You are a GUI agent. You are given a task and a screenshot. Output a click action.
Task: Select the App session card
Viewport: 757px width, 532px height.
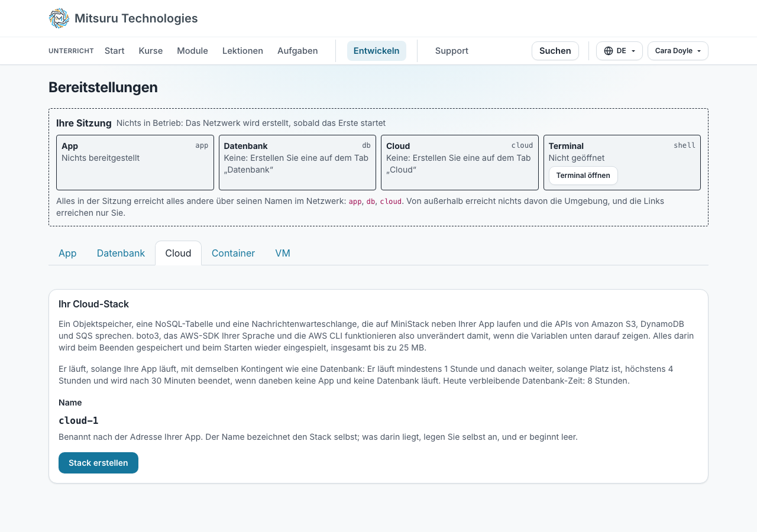[135, 163]
